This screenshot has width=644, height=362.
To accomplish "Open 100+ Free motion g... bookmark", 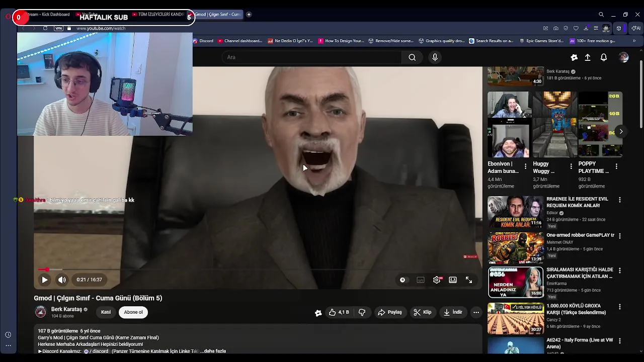I will [593, 41].
